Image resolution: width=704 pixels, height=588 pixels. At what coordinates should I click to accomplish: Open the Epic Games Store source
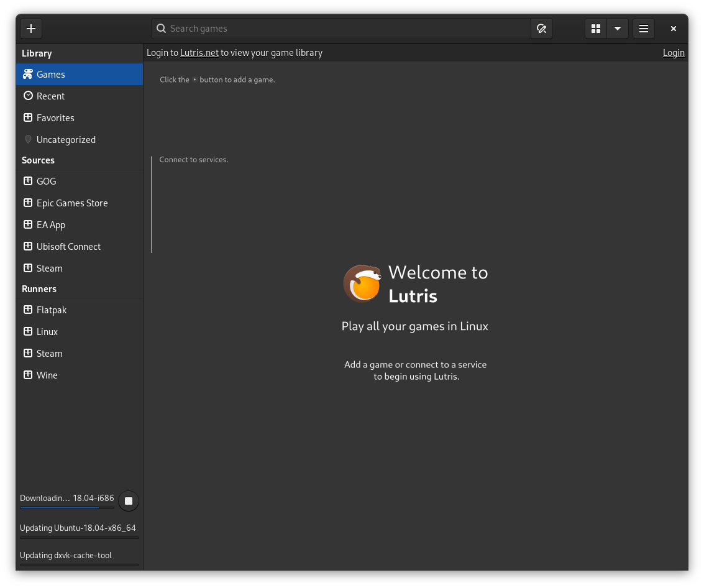coord(72,203)
